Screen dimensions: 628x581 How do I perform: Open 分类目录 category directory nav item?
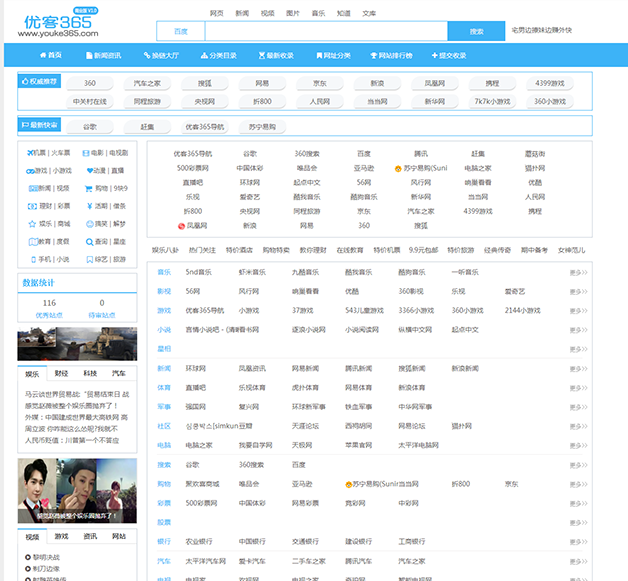tap(219, 55)
